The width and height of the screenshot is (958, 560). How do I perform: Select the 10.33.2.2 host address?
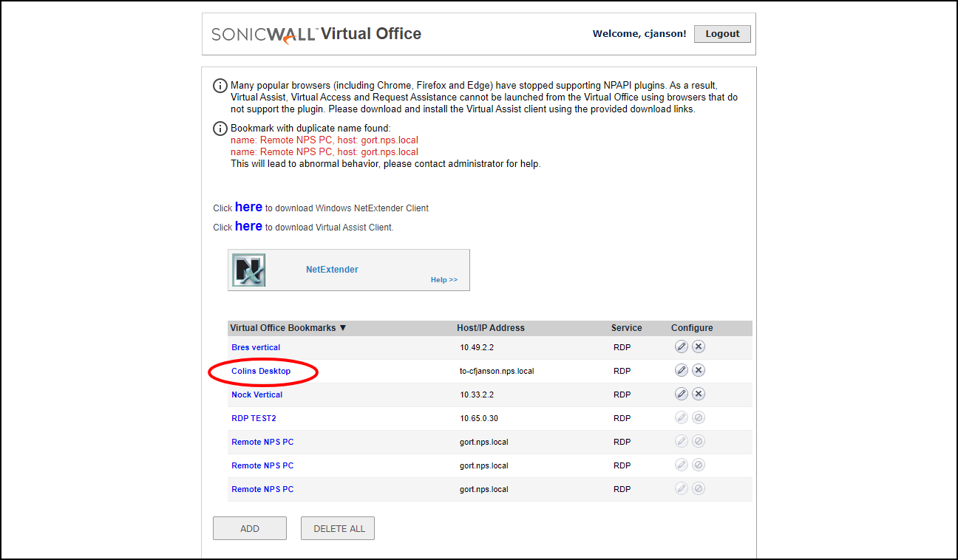tap(478, 395)
